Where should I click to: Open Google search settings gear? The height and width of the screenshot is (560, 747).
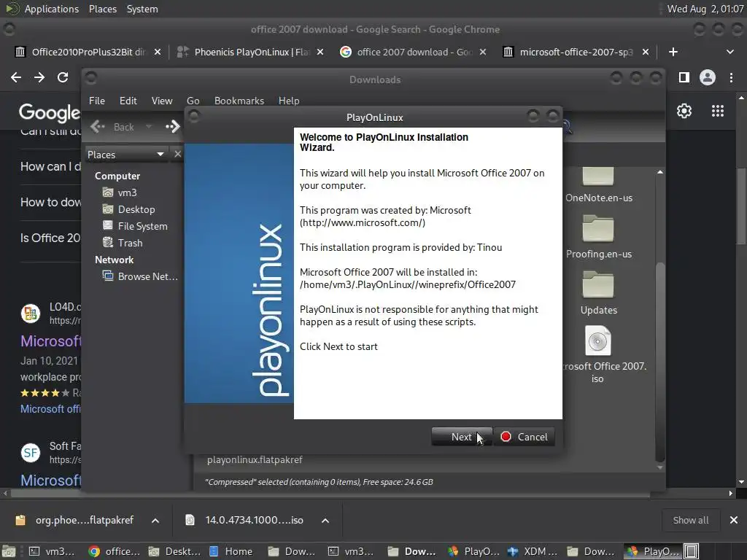684,111
